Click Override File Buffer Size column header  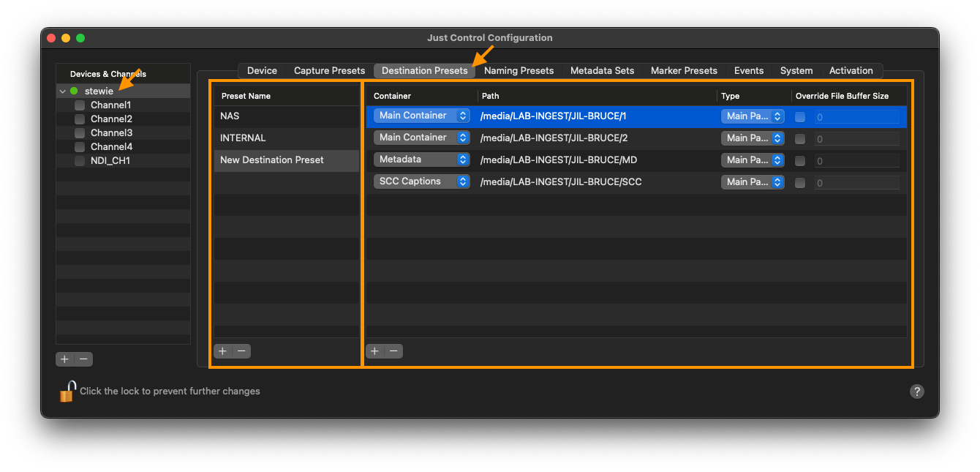coord(849,96)
